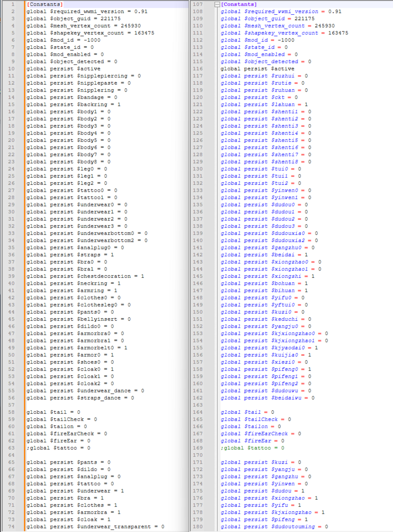Click the $lahuan = 1 line
This screenshot has width=393, height=532.
click(264, 104)
